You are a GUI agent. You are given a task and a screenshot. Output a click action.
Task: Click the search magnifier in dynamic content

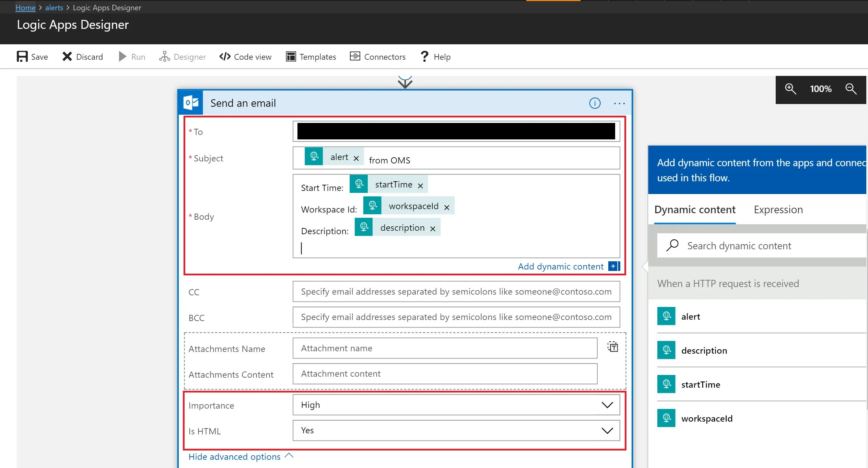click(672, 245)
